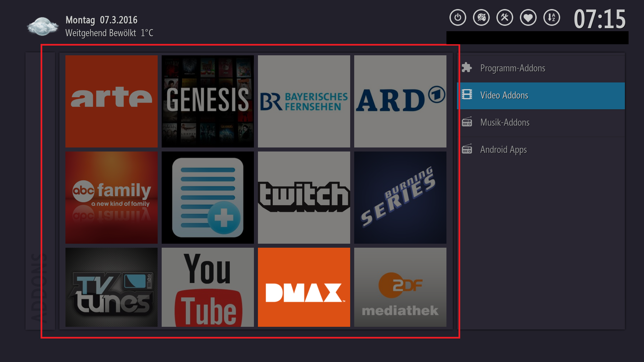The image size is (644, 362).
Task: Select the Android Apps menu item
Action: pos(541,150)
